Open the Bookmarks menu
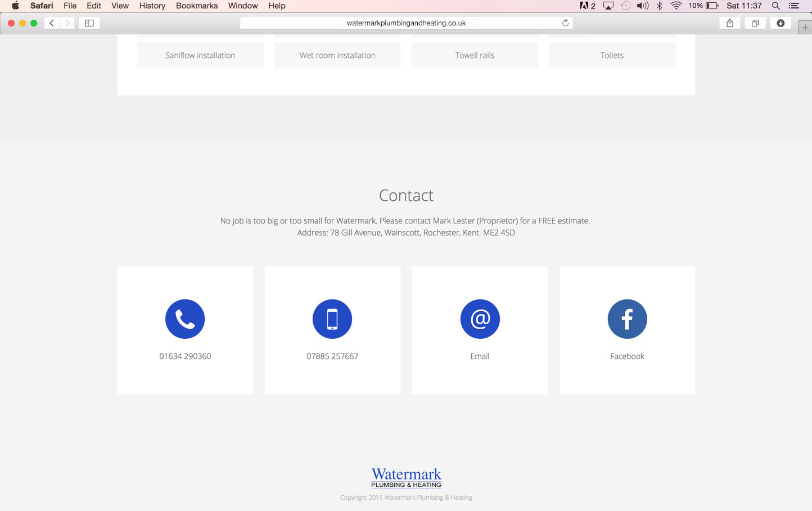Image resolution: width=812 pixels, height=511 pixels. (x=197, y=6)
